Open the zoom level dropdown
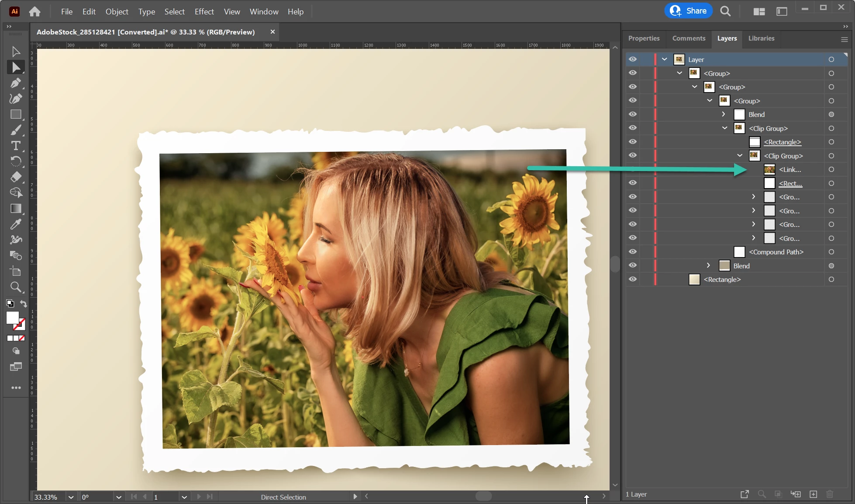855x504 pixels. point(71,497)
